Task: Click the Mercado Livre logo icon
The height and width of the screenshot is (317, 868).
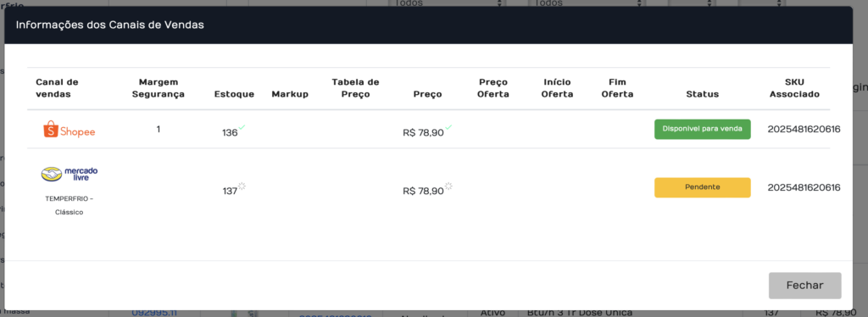Action: (70, 174)
